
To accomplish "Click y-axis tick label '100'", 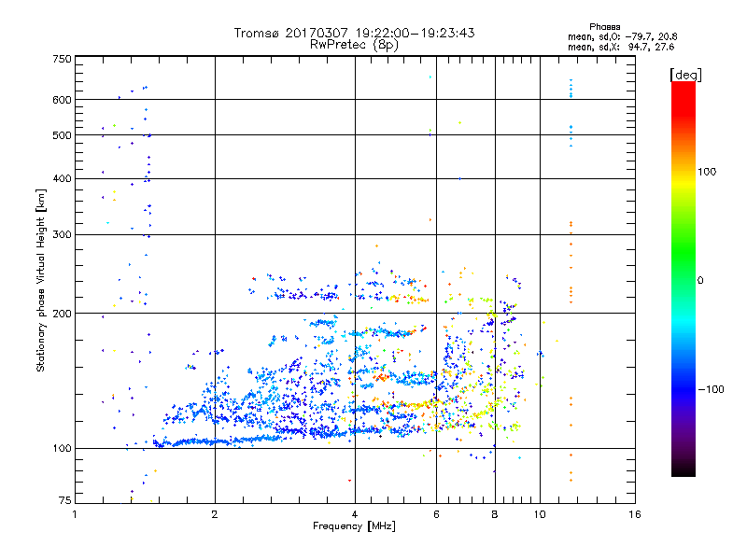I will click(x=62, y=448).
